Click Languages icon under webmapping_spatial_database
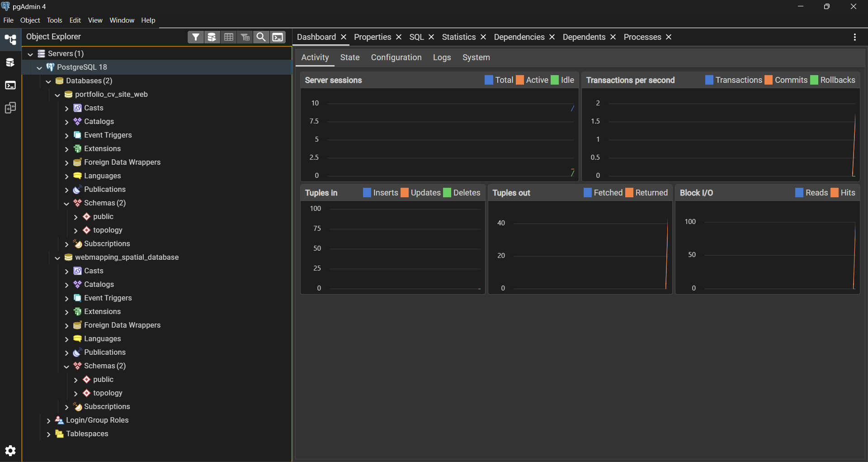Screen dimensions: 868x462 pos(77,338)
